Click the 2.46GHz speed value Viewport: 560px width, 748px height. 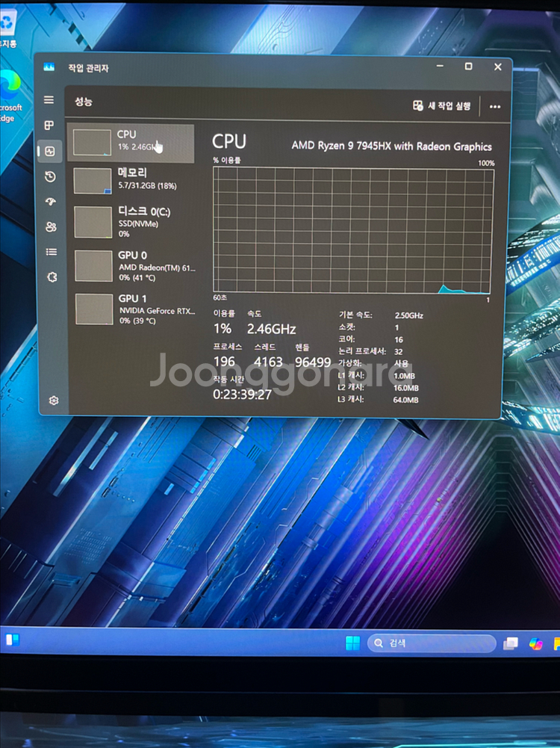coord(271,329)
